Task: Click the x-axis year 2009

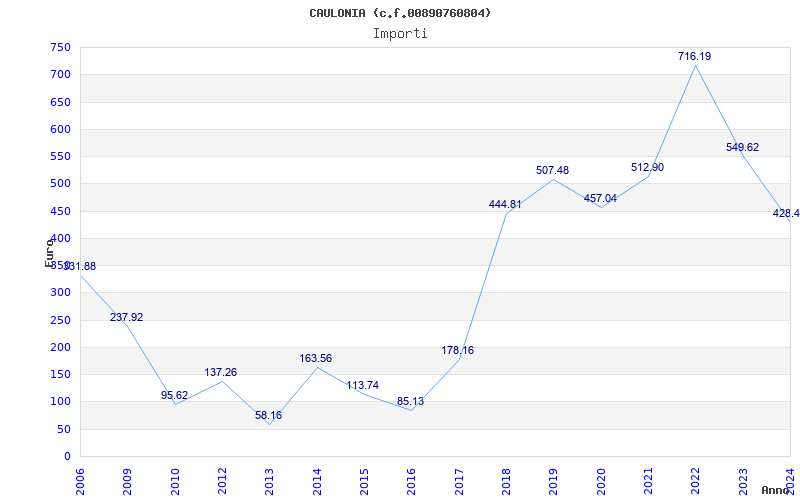Action: pyautogui.click(x=127, y=482)
